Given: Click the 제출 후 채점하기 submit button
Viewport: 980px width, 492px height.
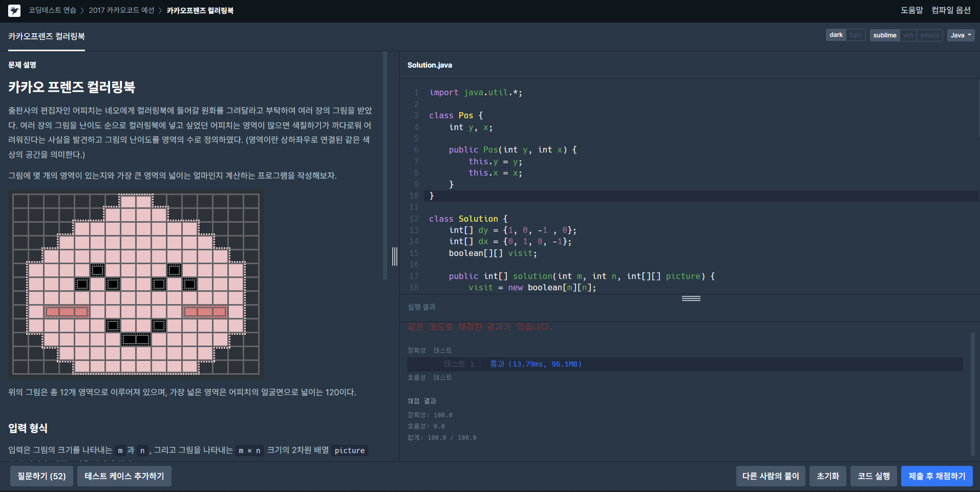Looking at the screenshot, I should click(x=937, y=476).
